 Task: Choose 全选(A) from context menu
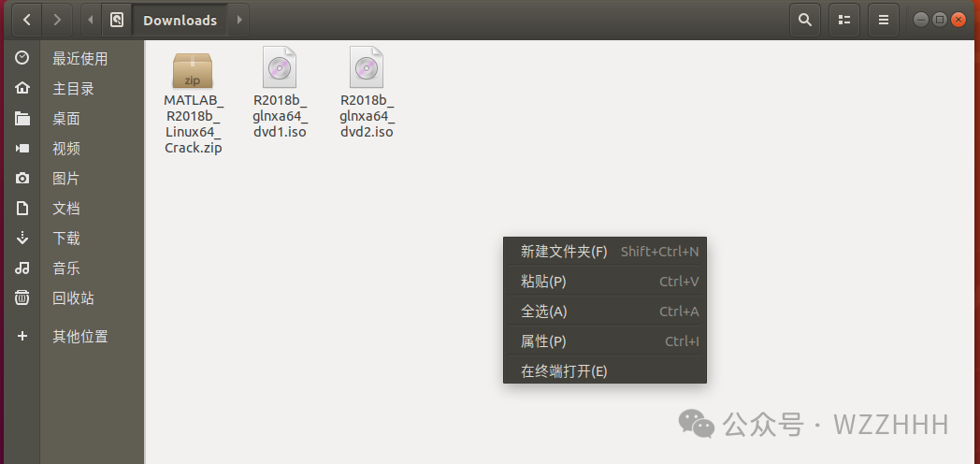605,312
